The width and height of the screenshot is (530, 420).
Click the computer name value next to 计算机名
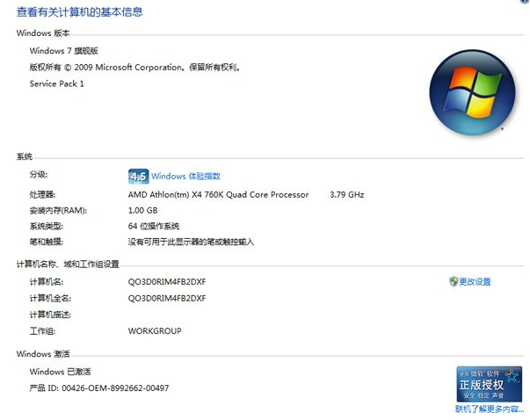(x=167, y=282)
